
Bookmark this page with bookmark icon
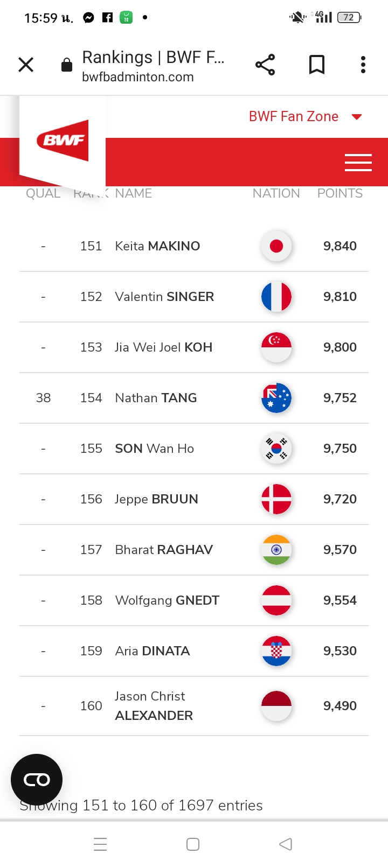tap(317, 65)
